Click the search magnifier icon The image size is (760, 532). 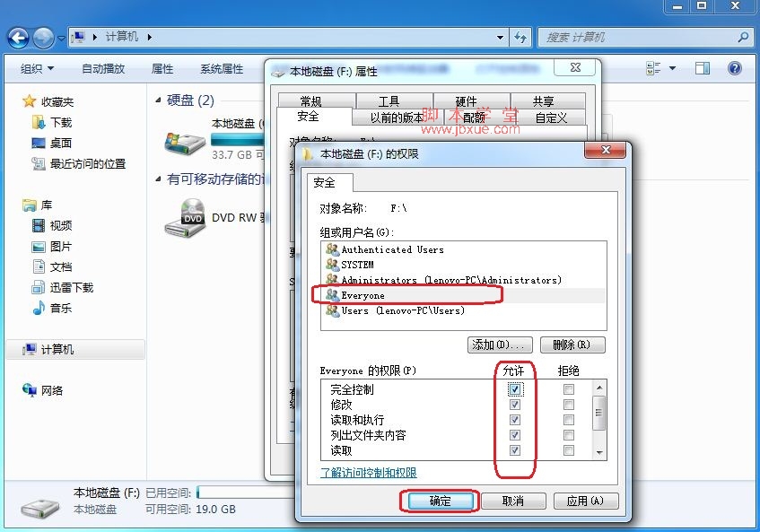743,37
